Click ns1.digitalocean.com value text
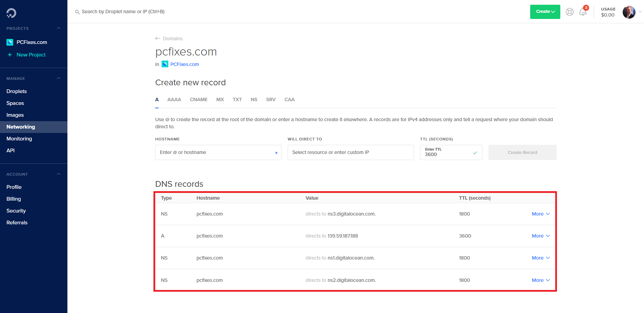The image size is (644, 313). point(351,258)
